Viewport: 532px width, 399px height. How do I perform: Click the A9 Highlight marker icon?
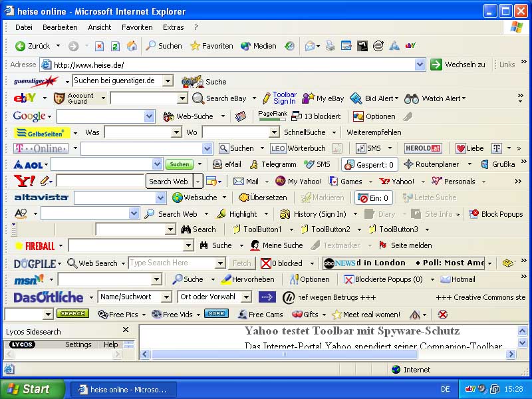click(221, 214)
